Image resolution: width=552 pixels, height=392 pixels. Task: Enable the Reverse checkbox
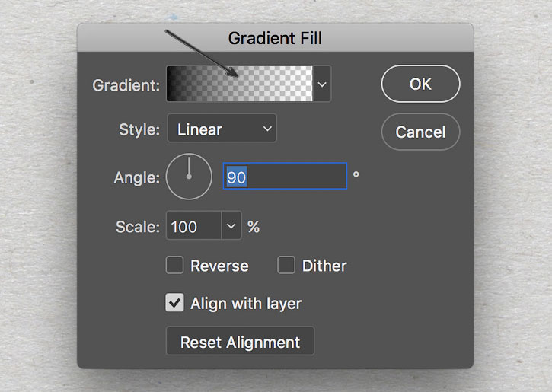tap(174, 265)
